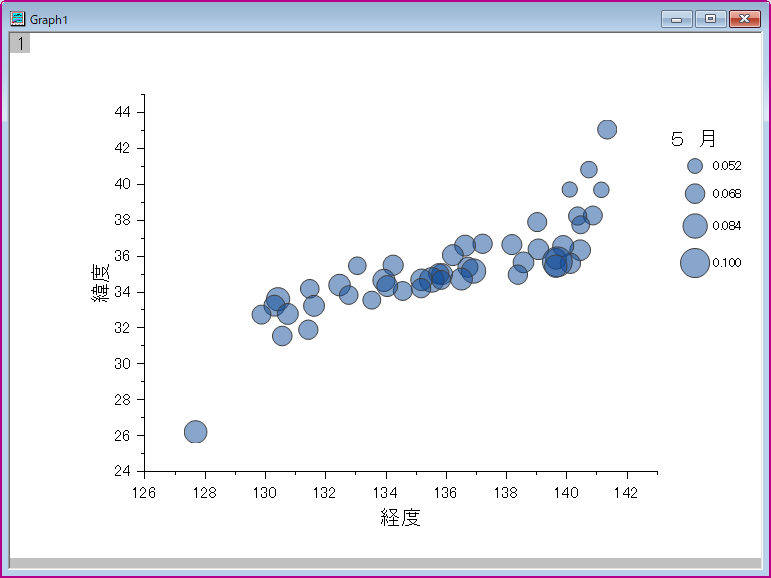Click X axis tick label 138
Viewport: 771px width, 578px height.
point(506,492)
